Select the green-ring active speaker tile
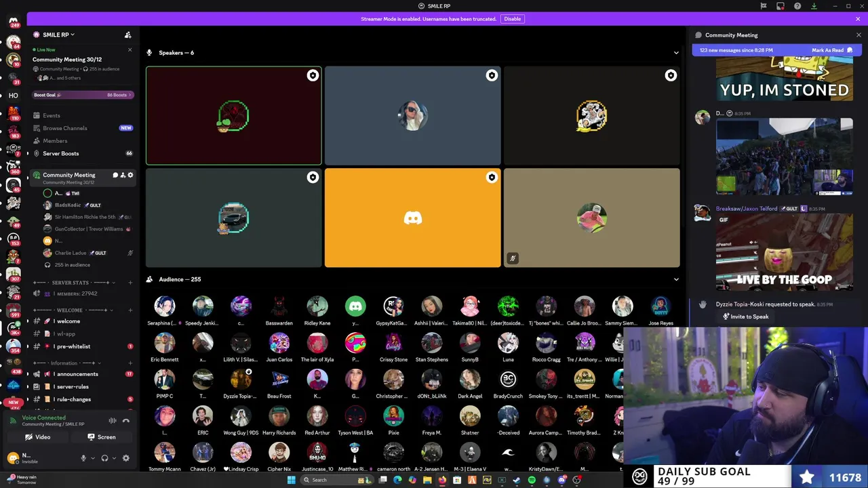868x488 pixels. 234,116
